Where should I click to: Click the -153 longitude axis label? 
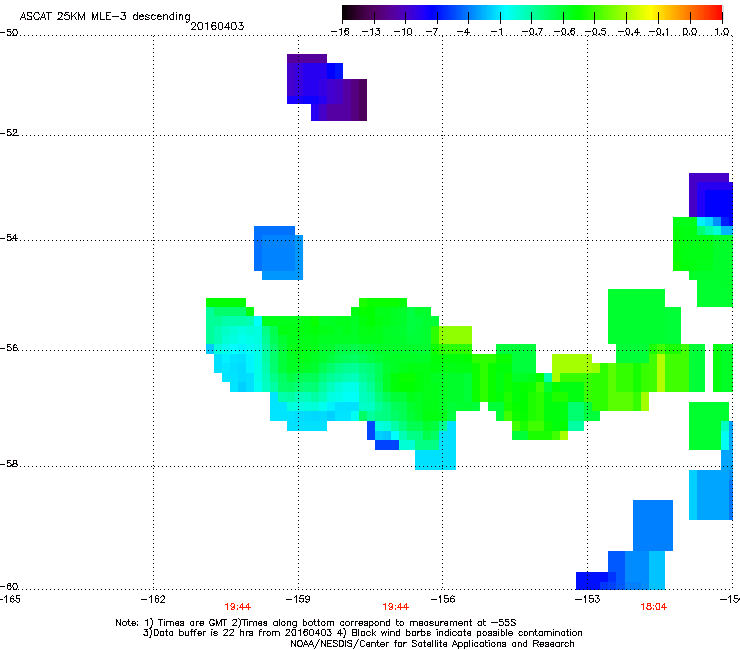pyautogui.click(x=588, y=599)
